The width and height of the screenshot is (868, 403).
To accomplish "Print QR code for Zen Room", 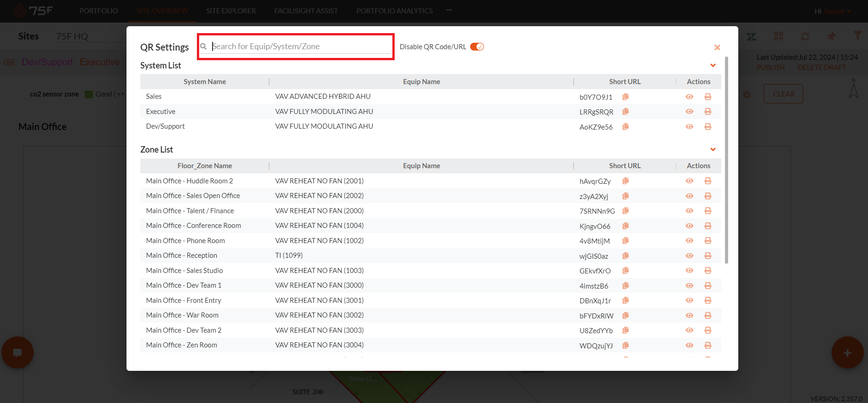I will (x=708, y=345).
